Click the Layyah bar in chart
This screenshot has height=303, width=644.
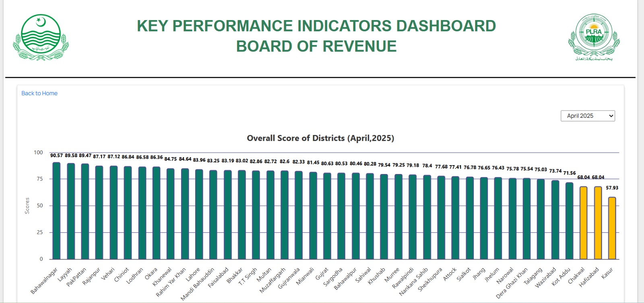[71, 211]
